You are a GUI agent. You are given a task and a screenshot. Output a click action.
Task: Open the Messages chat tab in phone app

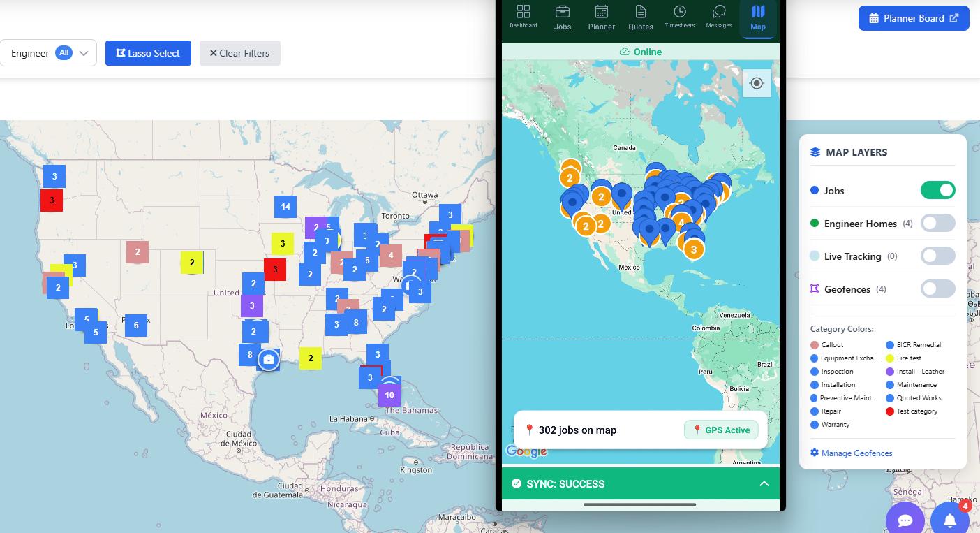719,17
